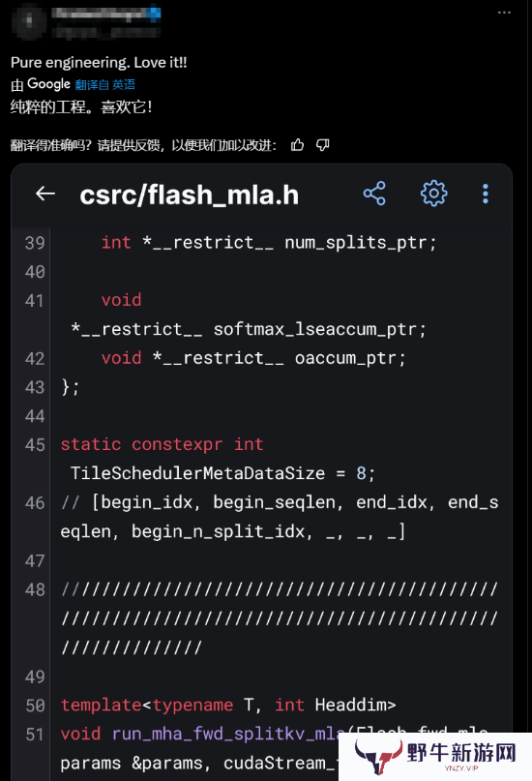This screenshot has height=781, width=532.
Task: Click the share icon in code viewer header
Action: (374, 194)
